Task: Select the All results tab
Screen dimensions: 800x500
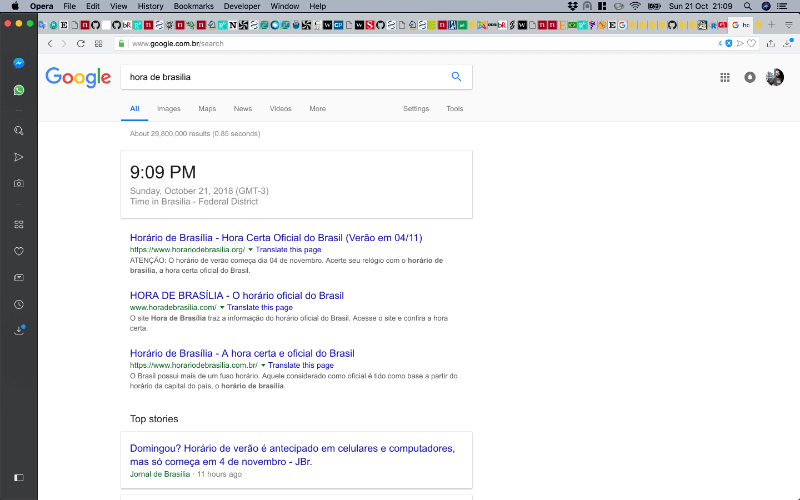Action: click(134, 109)
